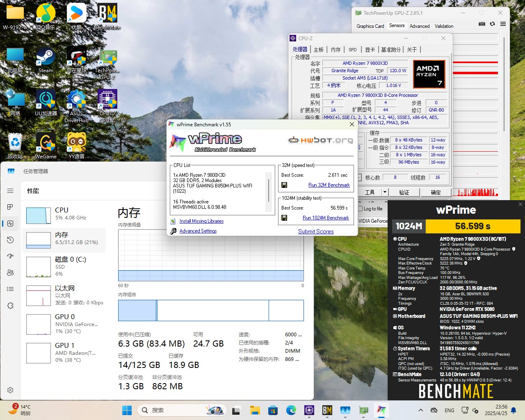
Task: Launch BenchMate from the desktop
Action: 107,16
